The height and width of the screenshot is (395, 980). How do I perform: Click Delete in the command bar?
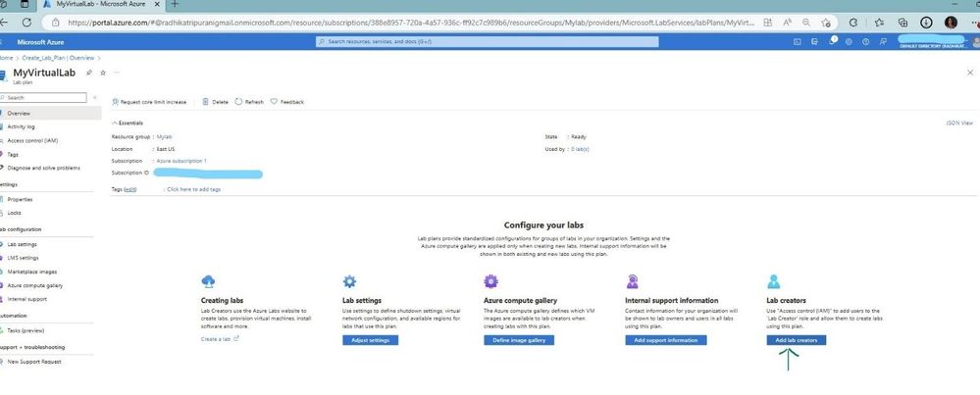(215, 102)
